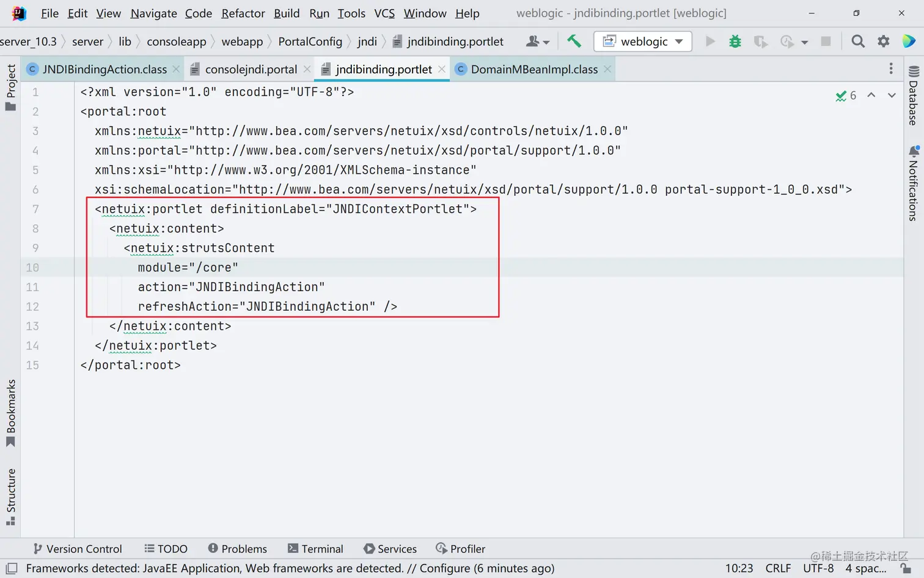Click the Stop square button
924x578 pixels.
pyautogui.click(x=826, y=41)
